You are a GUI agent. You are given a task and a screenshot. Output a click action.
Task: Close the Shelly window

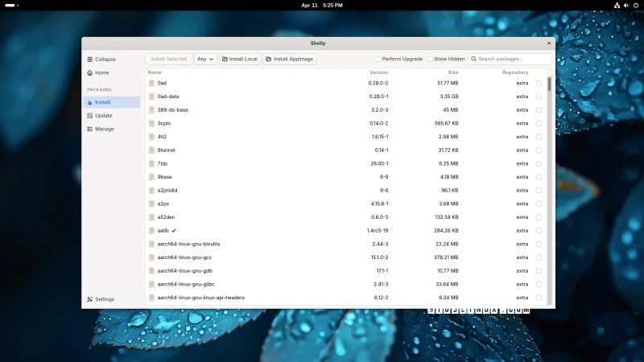(549, 43)
